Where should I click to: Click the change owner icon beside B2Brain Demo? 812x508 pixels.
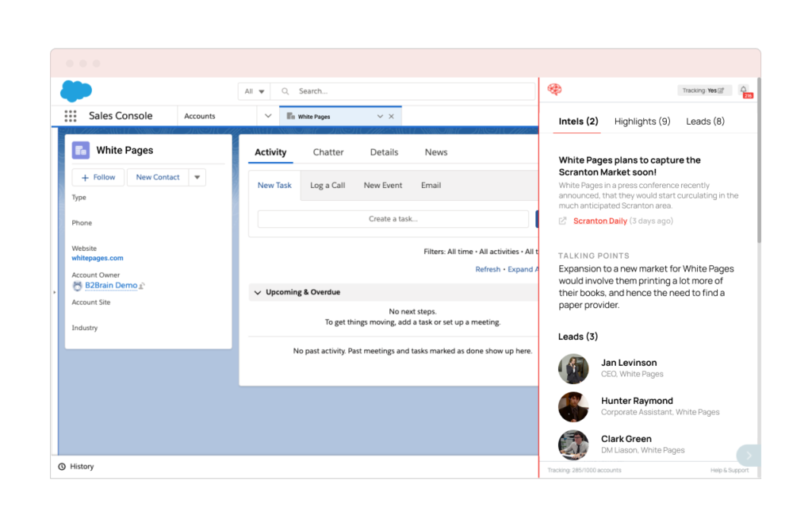(142, 286)
